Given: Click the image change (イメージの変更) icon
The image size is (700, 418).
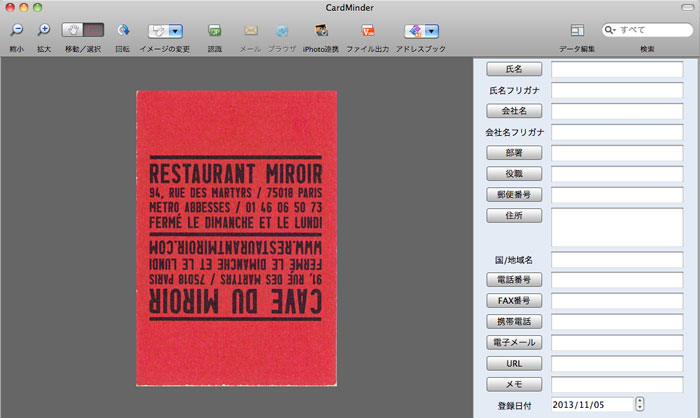Looking at the screenshot, I should [x=158, y=31].
